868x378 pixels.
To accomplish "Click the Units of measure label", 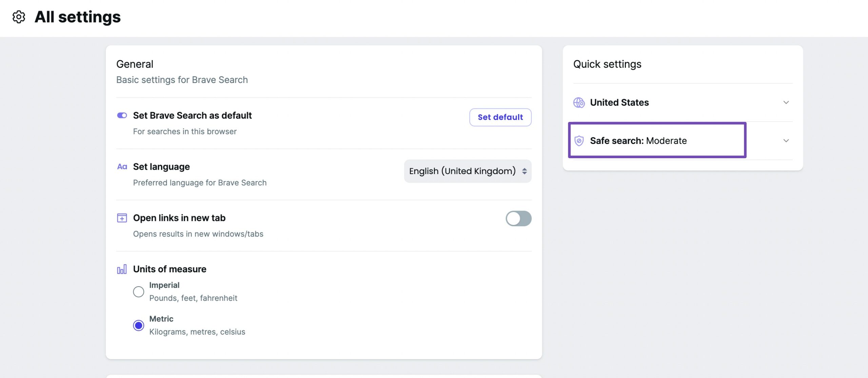I will [170, 269].
